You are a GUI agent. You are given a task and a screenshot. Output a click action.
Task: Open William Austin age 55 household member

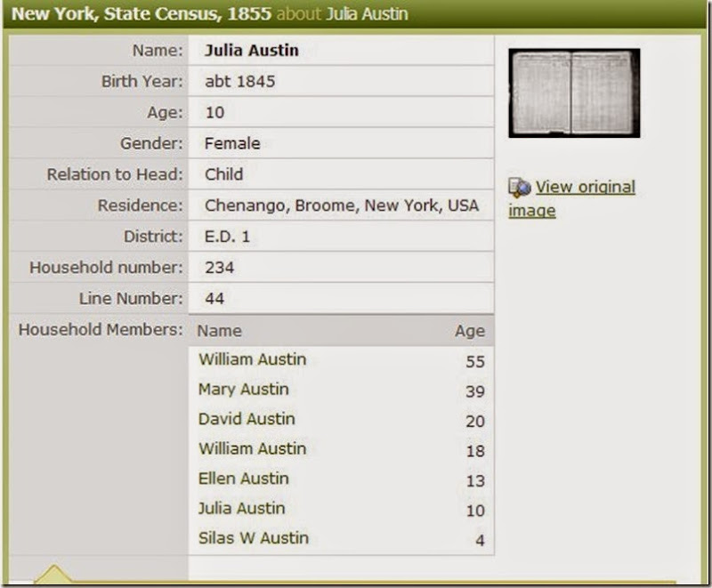(x=253, y=359)
